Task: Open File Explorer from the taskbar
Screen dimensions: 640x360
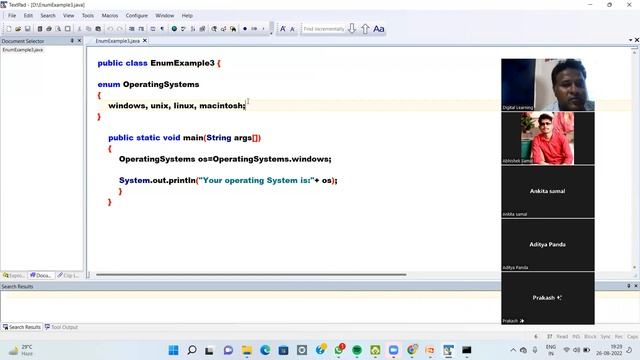Action: pos(247,350)
